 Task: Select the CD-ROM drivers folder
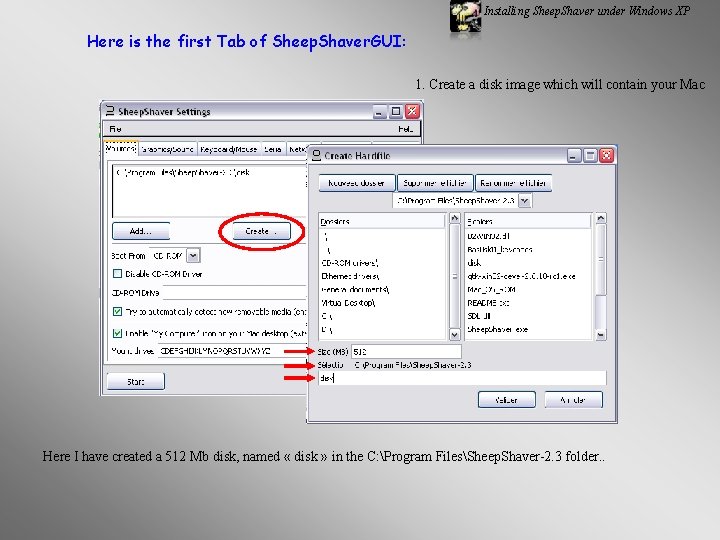tap(350, 263)
